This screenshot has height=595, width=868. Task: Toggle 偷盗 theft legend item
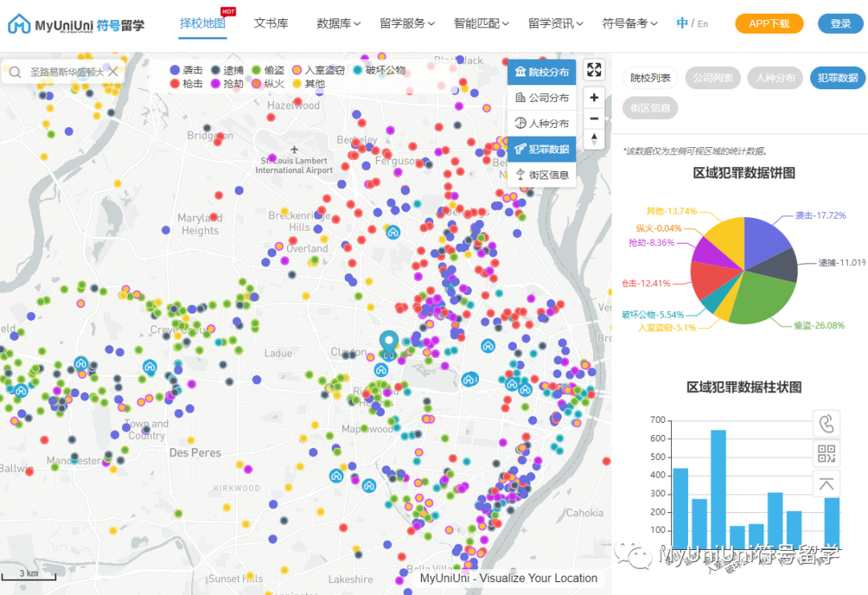(268, 70)
